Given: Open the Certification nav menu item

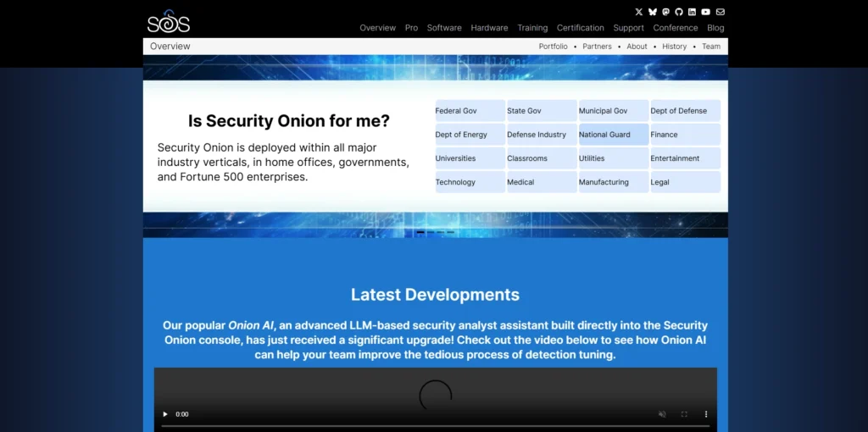Looking at the screenshot, I should click(x=580, y=28).
